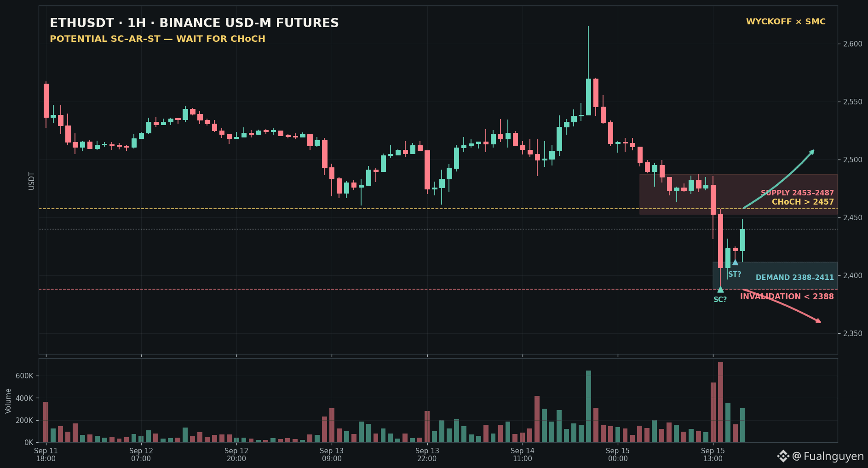The image size is (868, 468).
Task: Click the INVALIDATION < 2388 label
Action: pyautogui.click(x=787, y=297)
